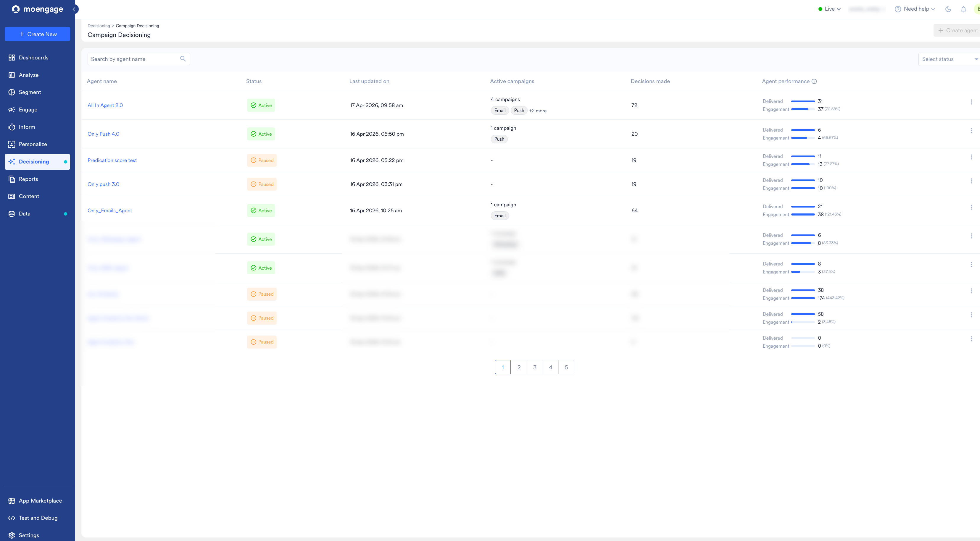Expand the Need help menu chevron
The image size is (980, 541).
pyautogui.click(x=933, y=9)
